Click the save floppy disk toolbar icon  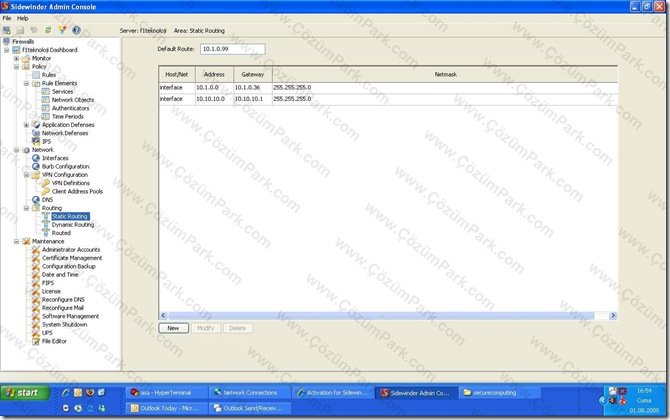point(20,30)
